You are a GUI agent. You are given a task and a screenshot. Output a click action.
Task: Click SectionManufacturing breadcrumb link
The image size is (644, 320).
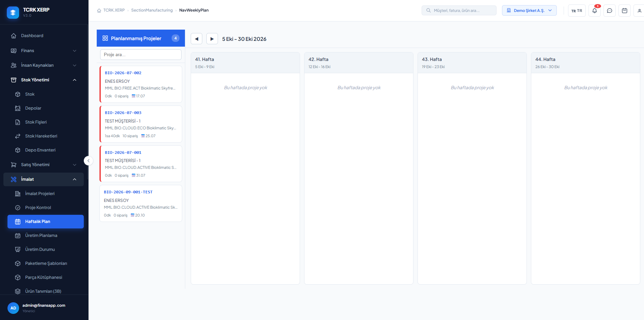tap(152, 10)
